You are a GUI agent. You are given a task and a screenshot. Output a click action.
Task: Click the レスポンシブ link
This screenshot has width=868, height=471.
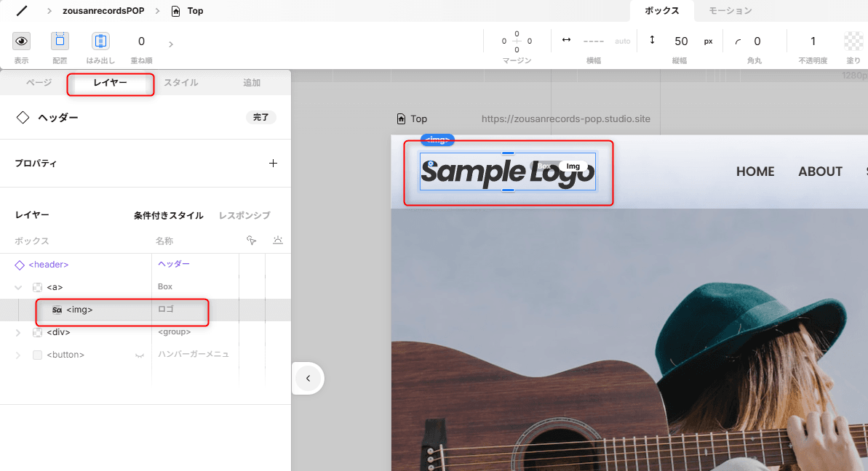pyautogui.click(x=244, y=216)
